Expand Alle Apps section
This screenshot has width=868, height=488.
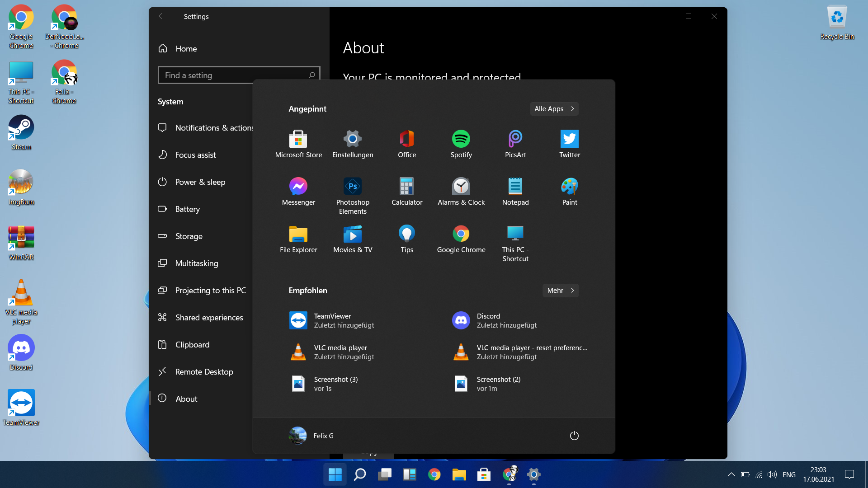click(x=554, y=108)
